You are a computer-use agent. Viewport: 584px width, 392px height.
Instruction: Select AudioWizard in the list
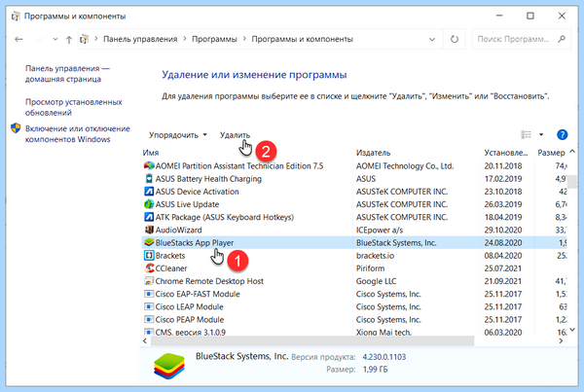[x=178, y=230]
